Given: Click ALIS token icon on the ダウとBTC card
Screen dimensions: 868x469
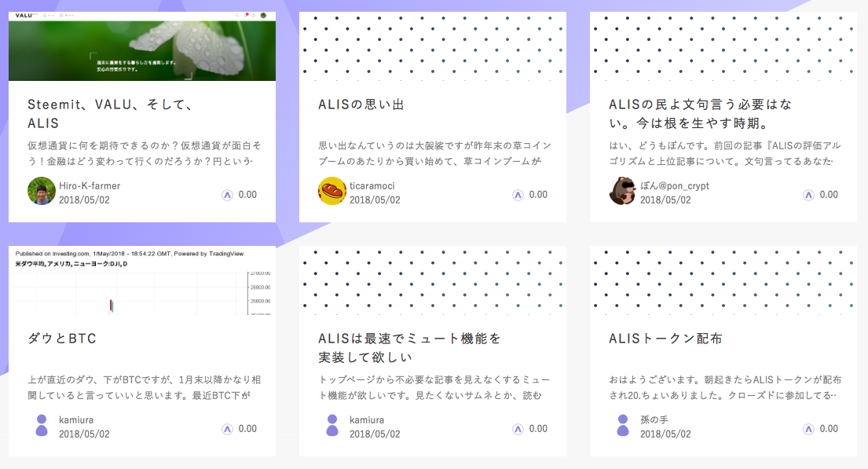Looking at the screenshot, I should pyautogui.click(x=228, y=429).
